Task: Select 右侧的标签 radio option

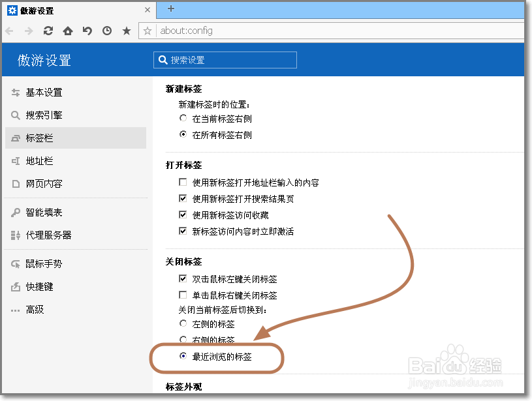Action: point(183,339)
